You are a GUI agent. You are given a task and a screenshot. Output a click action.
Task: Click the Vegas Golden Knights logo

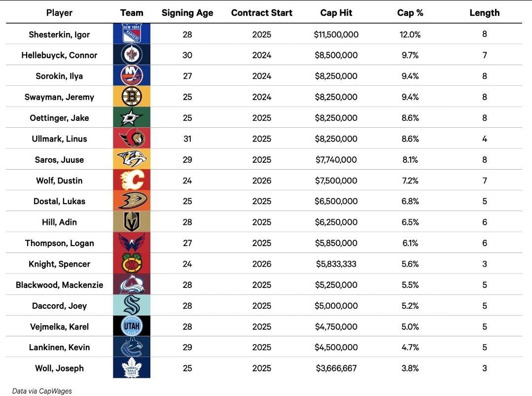tap(131, 222)
